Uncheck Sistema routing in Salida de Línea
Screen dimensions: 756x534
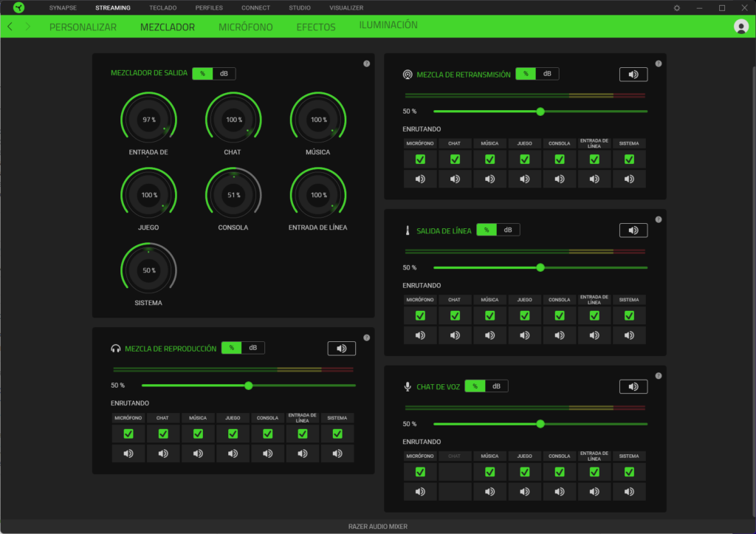click(629, 315)
